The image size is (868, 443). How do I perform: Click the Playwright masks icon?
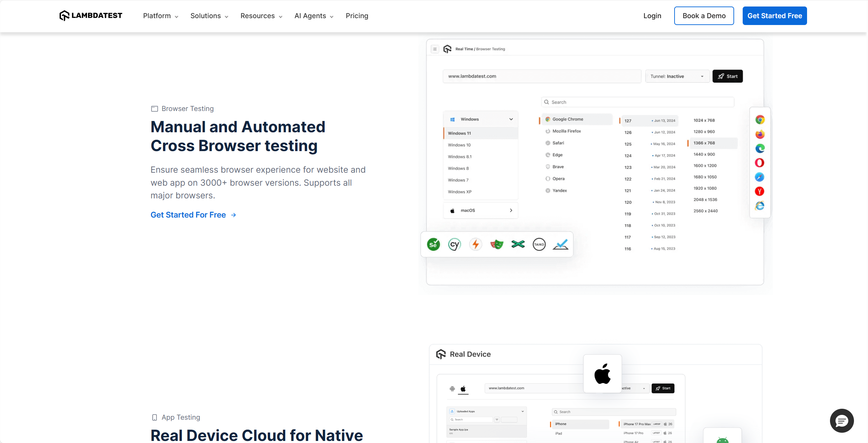coord(497,244)
